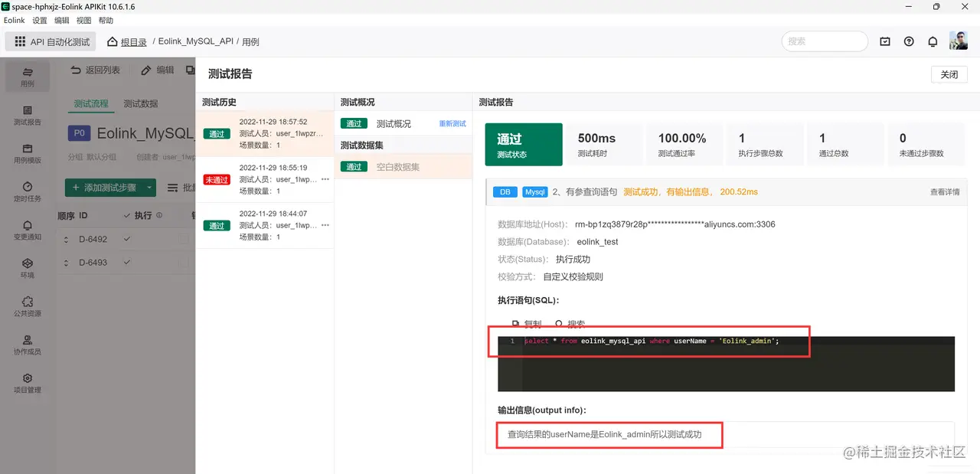The width and height of the screenshot is (980, 474).
Task: Click the output info text about Eolink_admin
Action: coord(604,435)
